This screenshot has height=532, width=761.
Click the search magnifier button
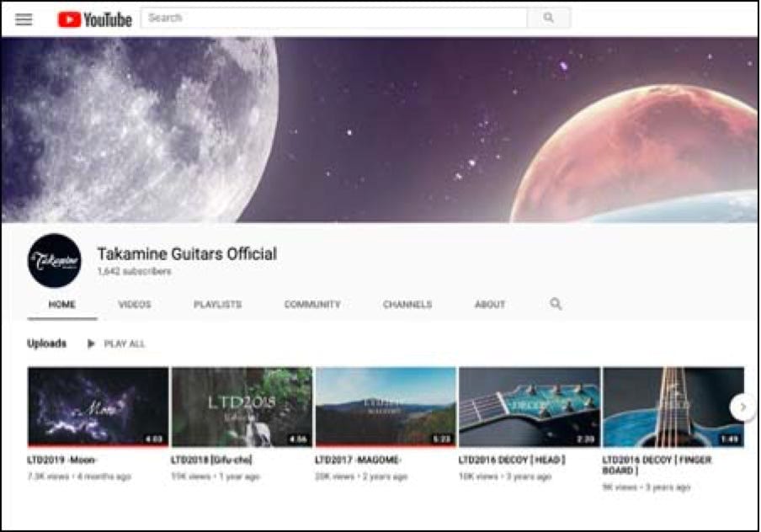[548, 18]
